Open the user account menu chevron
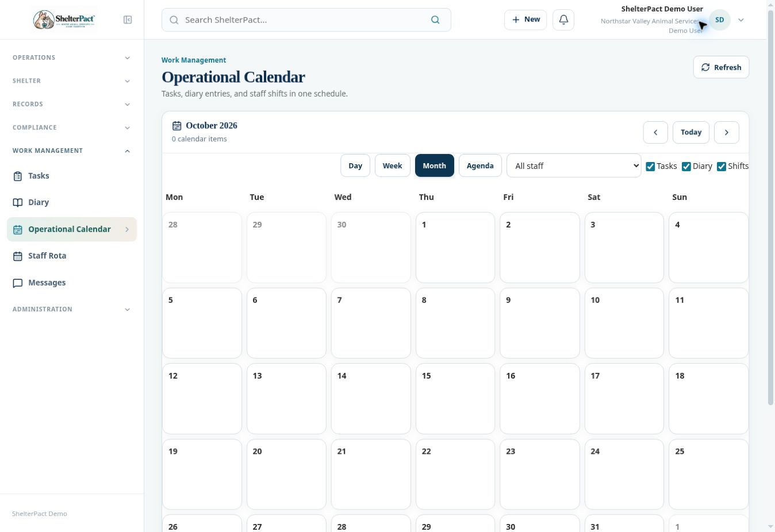Viewport: 775px width, 532px height. click(x=741, y=20)
